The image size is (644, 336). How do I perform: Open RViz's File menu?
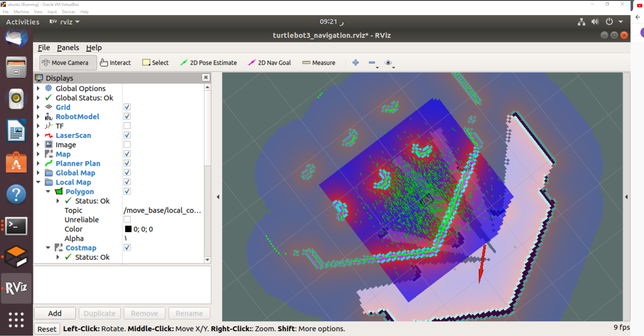click(x=44, y=48)
